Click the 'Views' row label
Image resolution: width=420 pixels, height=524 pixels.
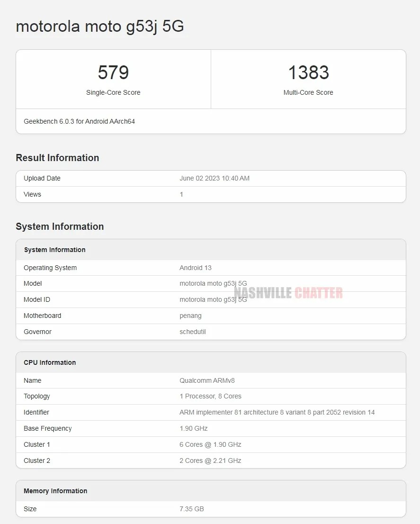click(32, 194)
